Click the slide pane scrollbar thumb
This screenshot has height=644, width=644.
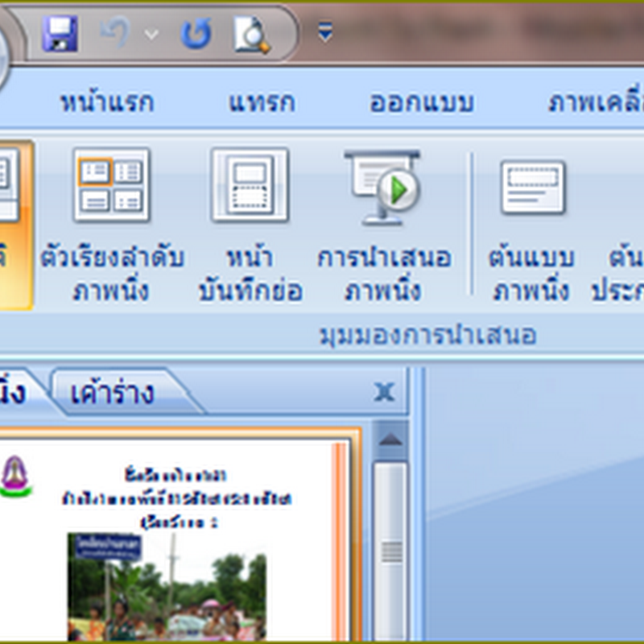pyautogui.click(x=390, y=551)
